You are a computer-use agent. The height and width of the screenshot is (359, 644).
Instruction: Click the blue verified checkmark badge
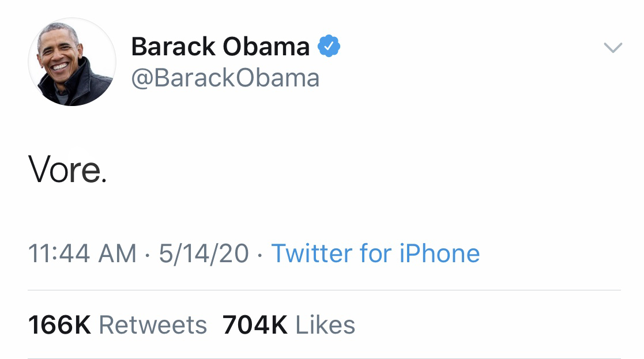tap(329, 47)
